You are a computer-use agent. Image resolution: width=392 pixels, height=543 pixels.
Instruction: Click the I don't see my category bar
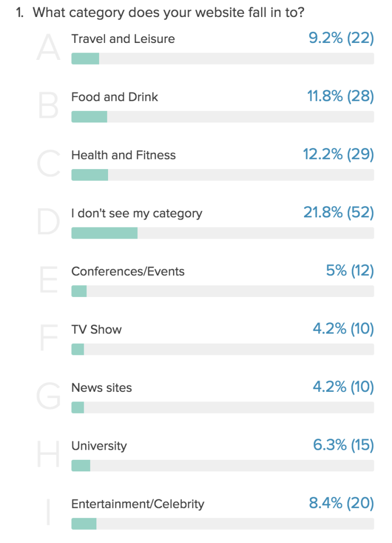(x=222, y=233)
